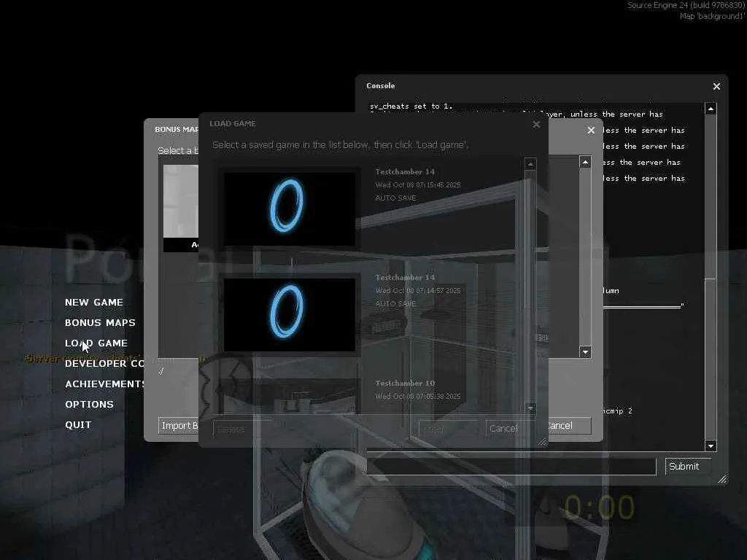The height and width of the screenshot is (560, 747).
Task: Click Console scrollbar up arrow
Action: 711,109
